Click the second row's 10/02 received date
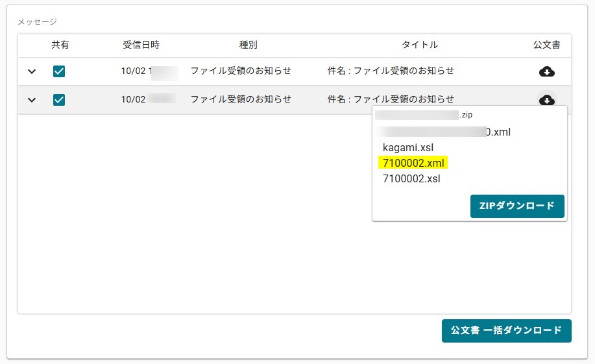 (149, 99)
